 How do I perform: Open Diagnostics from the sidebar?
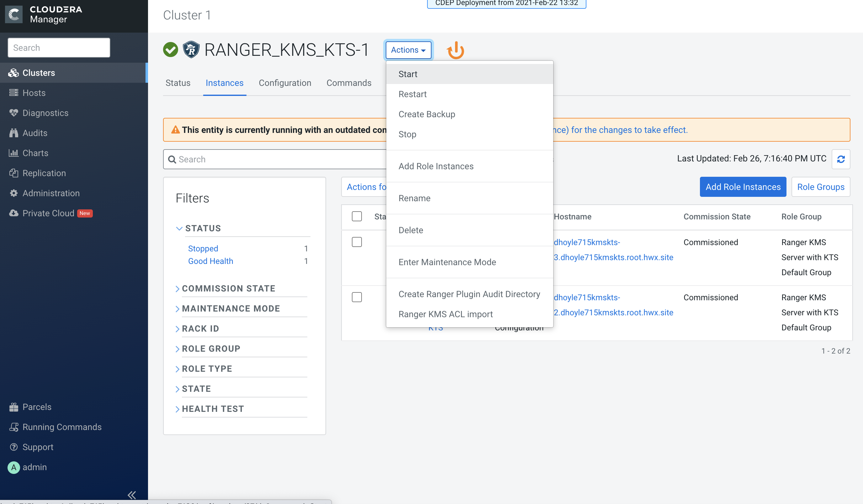pyautogui.click(x=45, y=113)
